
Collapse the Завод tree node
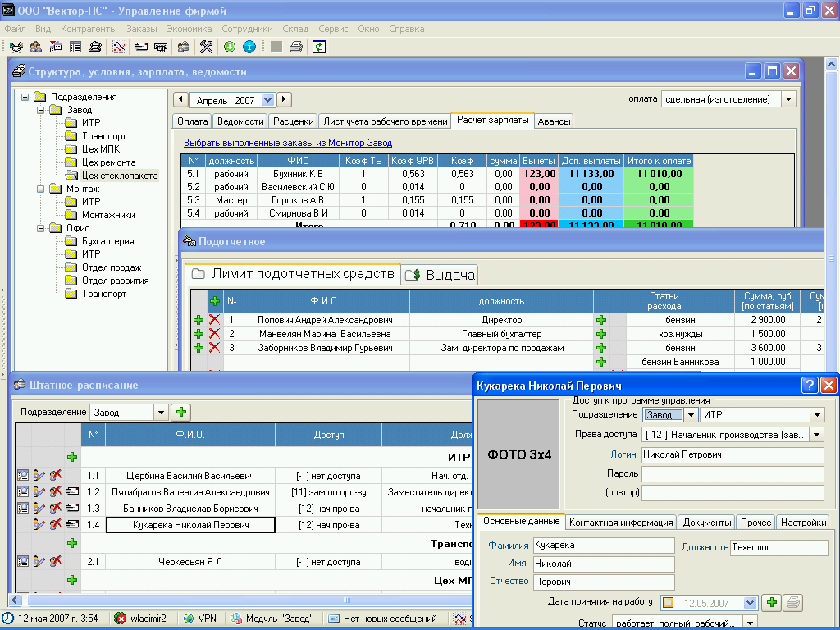[41, 110]
